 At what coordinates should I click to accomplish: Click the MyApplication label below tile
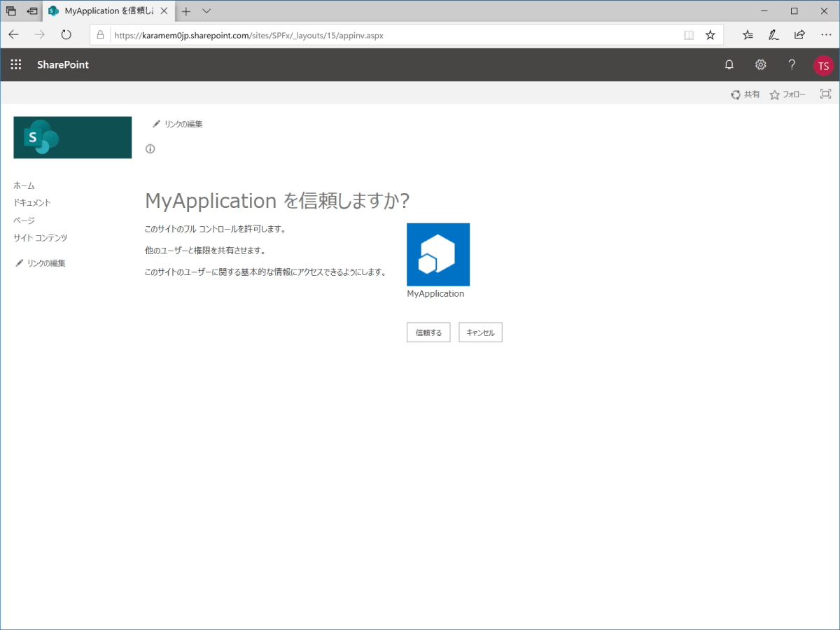pos(435,294)
